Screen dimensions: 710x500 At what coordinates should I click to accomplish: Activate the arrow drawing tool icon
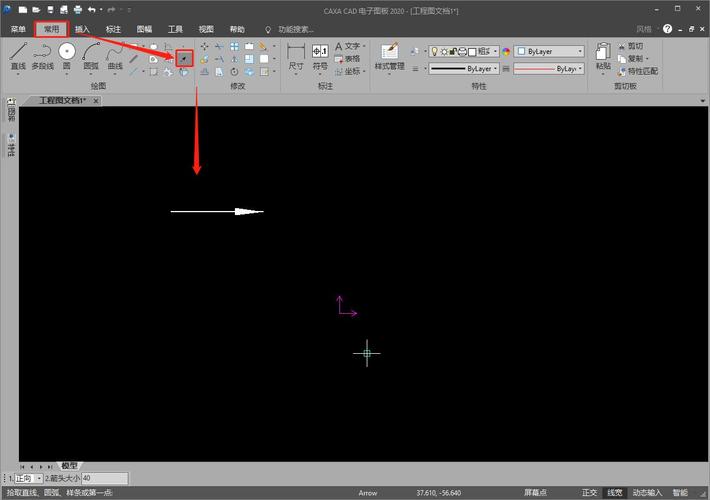(x=184, y=58)
